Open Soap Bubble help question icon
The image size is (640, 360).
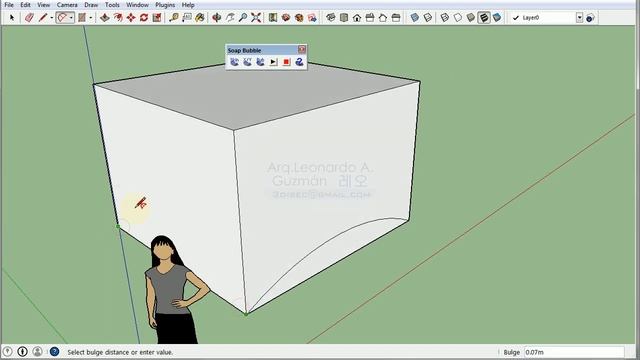(x=300, y=62)
